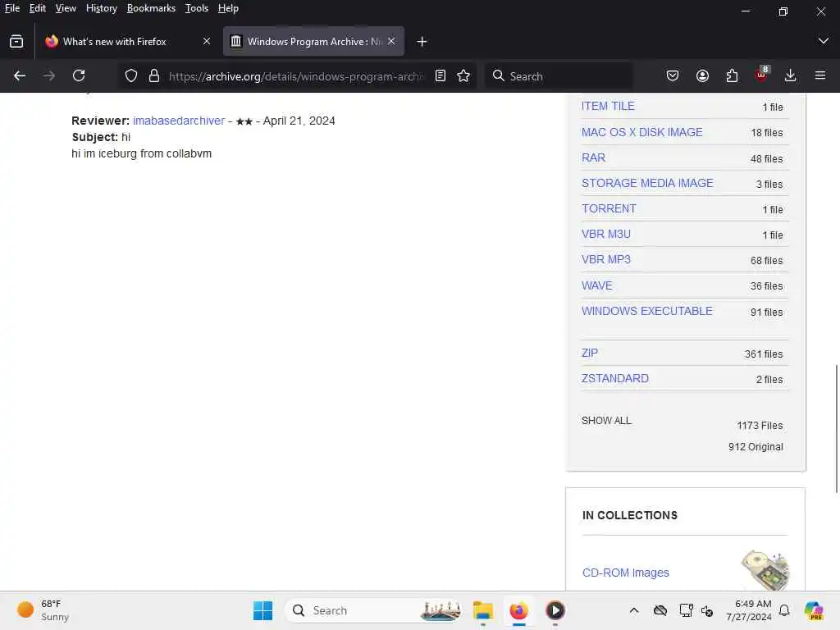Screen dimensions: 840x630
Task: Open CD-ROM Images collection thumbnail
Action: click(x=765, y=569)
